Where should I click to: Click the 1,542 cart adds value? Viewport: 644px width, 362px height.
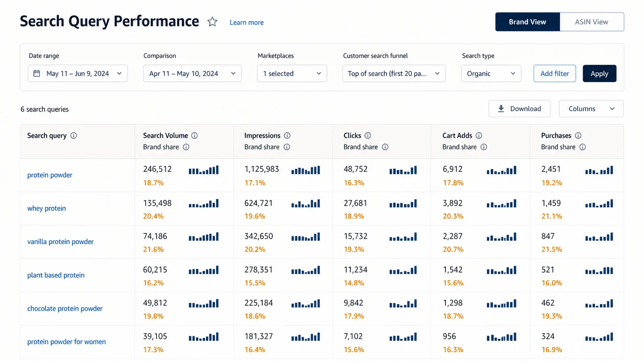(452, 269)
